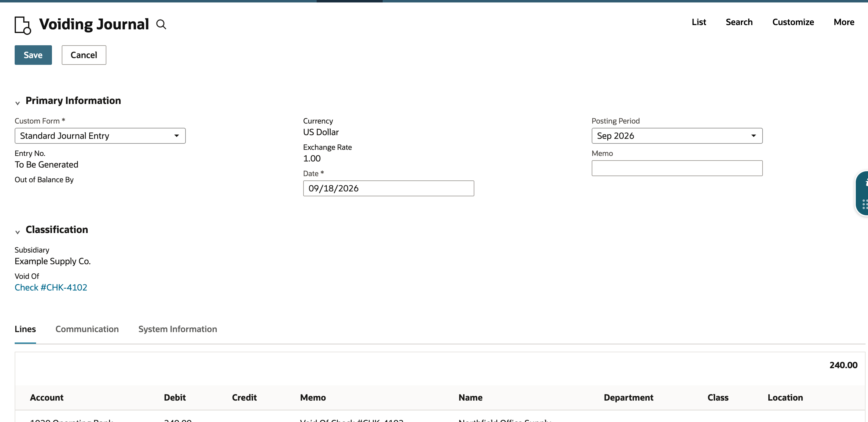Open the Check #CHK-4102 link
868x422 pixels.
point(51,287)
